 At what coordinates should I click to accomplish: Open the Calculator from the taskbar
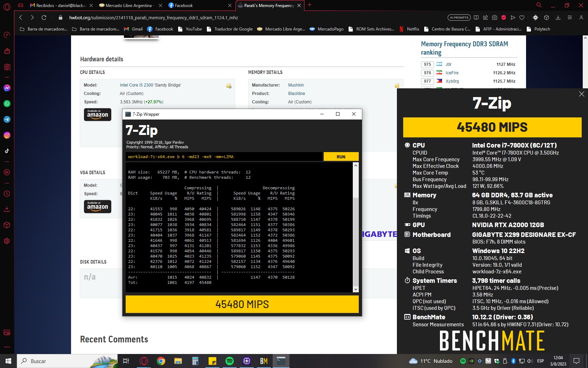pyautogui.click(x=195, y=361)
